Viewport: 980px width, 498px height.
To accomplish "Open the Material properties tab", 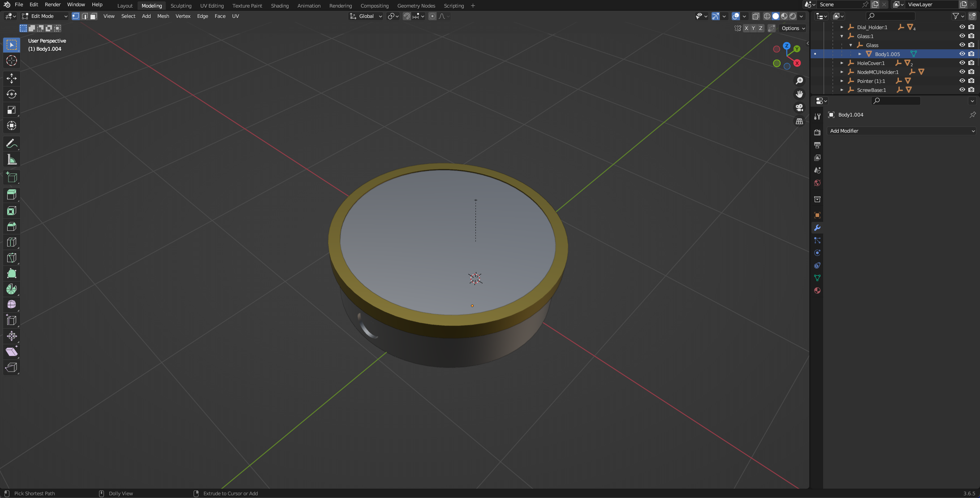I will 817,290.
